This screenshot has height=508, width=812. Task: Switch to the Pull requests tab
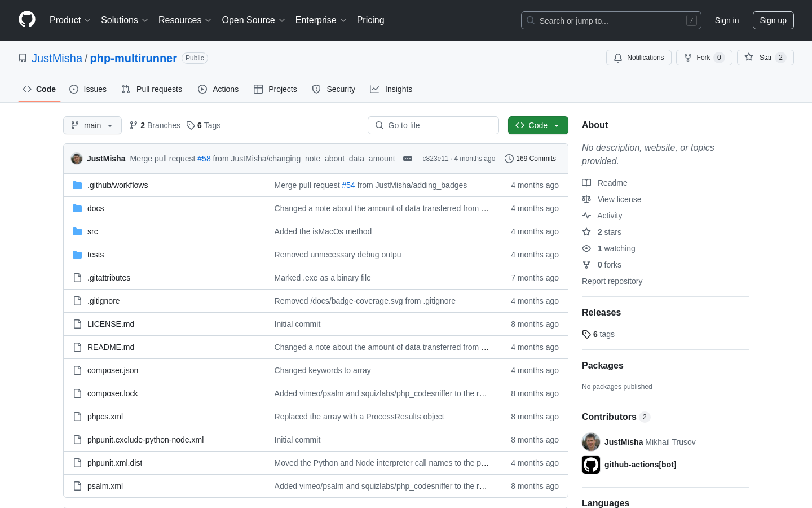152,89
